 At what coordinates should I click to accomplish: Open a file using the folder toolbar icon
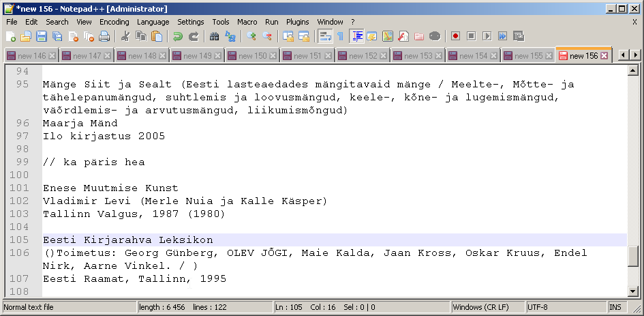tap(26, 36)
